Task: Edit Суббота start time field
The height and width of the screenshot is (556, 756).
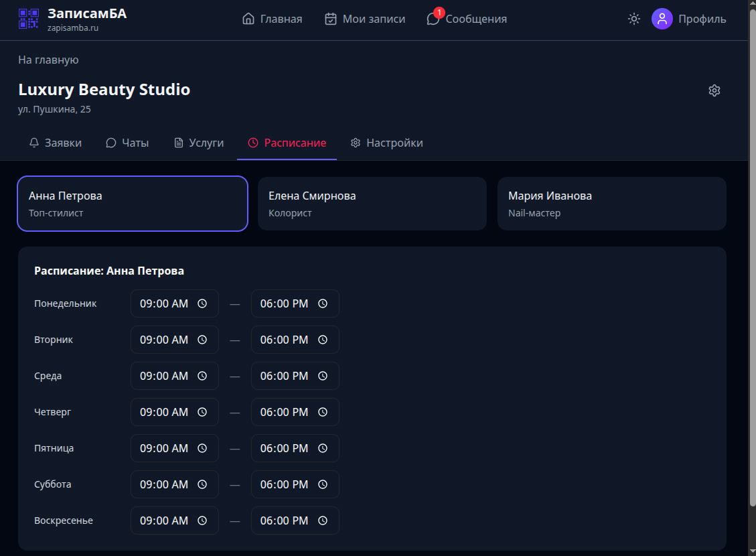Action: click(x=175, y=484)
